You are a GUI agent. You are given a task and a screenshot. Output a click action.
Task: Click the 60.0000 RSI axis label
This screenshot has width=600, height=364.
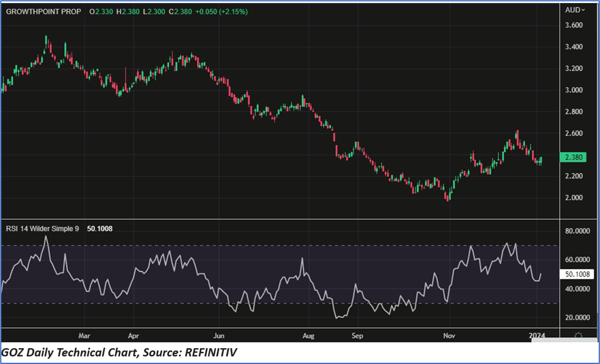click(x=577, y=259)
